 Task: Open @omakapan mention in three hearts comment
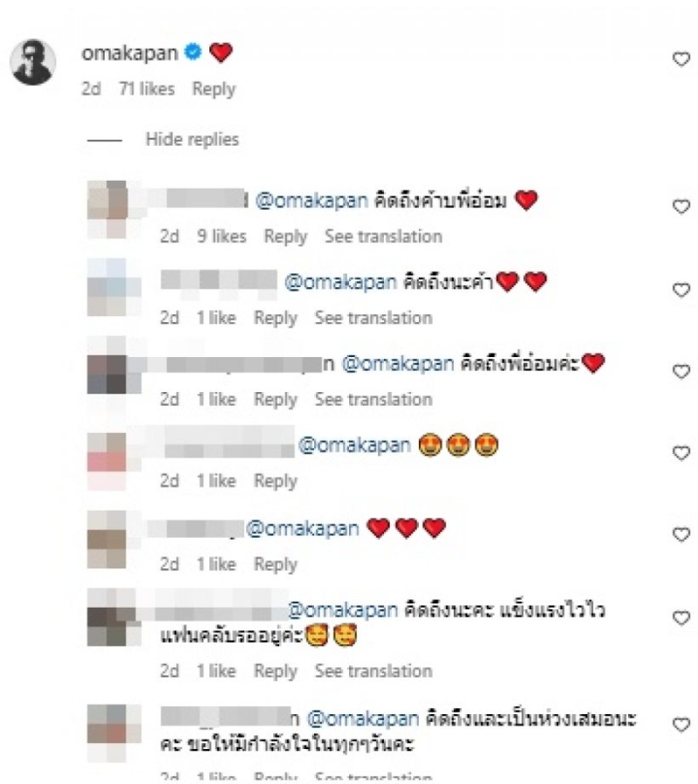pos(302,528)
